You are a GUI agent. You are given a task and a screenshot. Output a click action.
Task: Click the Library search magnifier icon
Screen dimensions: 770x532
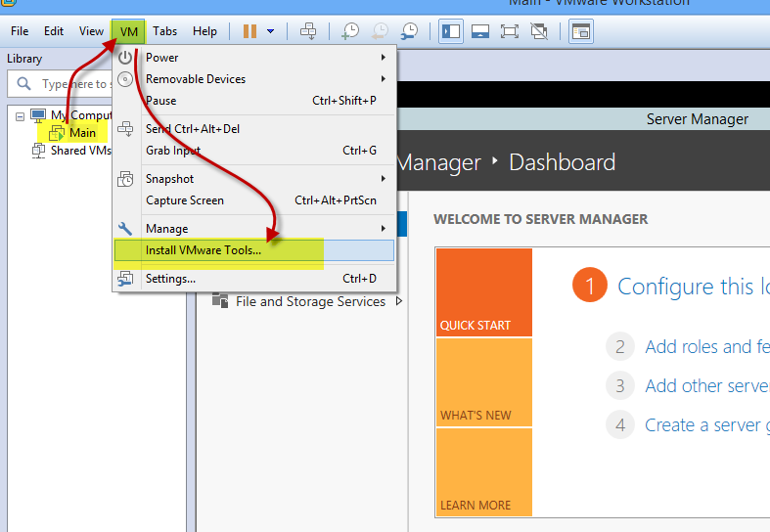[23, 84]
